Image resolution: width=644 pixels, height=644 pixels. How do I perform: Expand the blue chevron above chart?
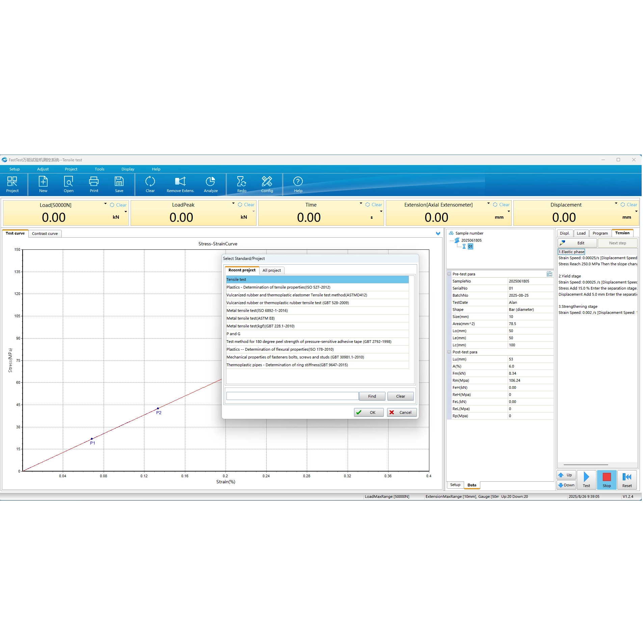coord(438,234)
